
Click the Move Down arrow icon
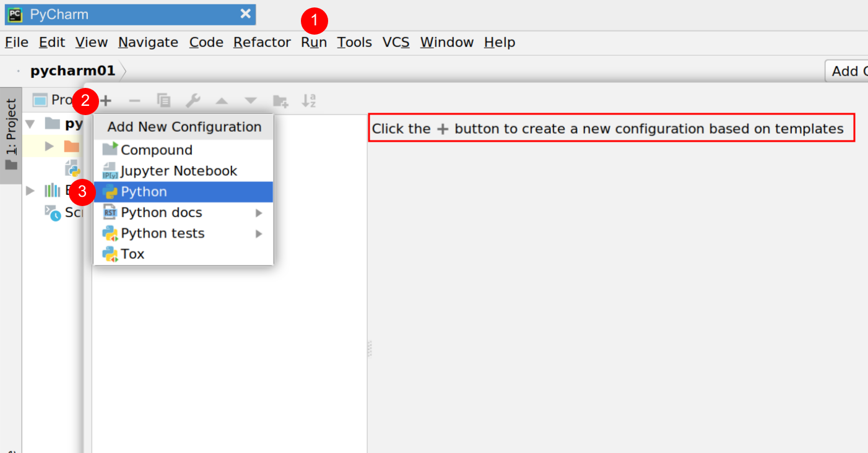(x=250, y=101)
